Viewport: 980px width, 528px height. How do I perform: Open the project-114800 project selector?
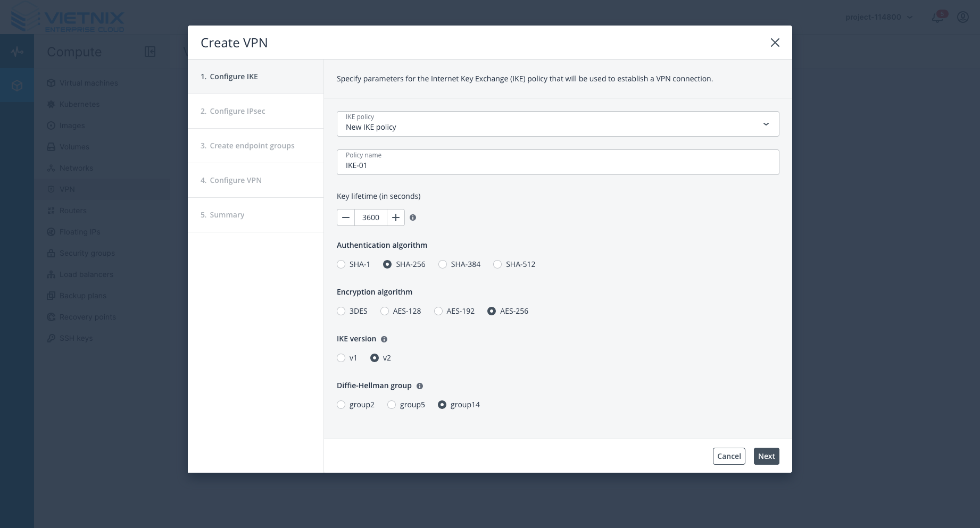pos(878,17)
